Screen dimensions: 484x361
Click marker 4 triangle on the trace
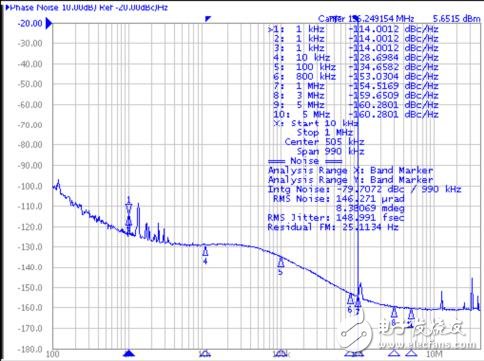point(205,251)
